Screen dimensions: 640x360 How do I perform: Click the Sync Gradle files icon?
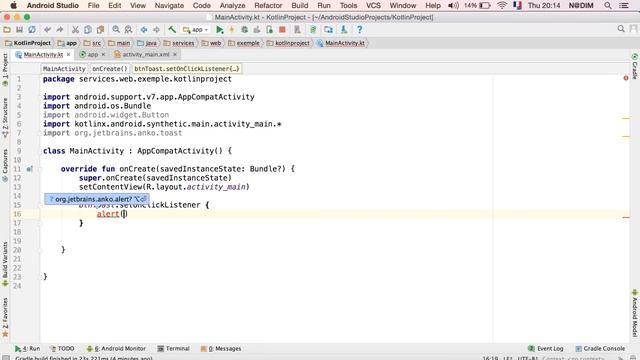pyautogui.click(x=313, y=29)
